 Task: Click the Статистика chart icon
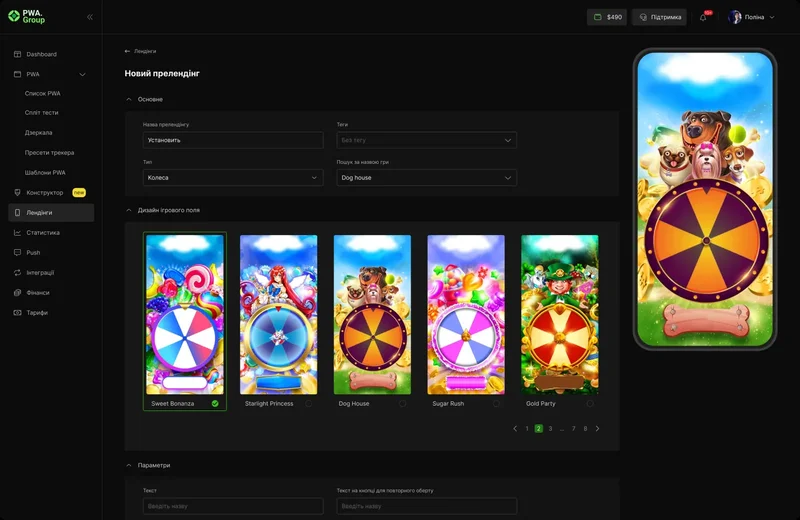click(17, 232)
